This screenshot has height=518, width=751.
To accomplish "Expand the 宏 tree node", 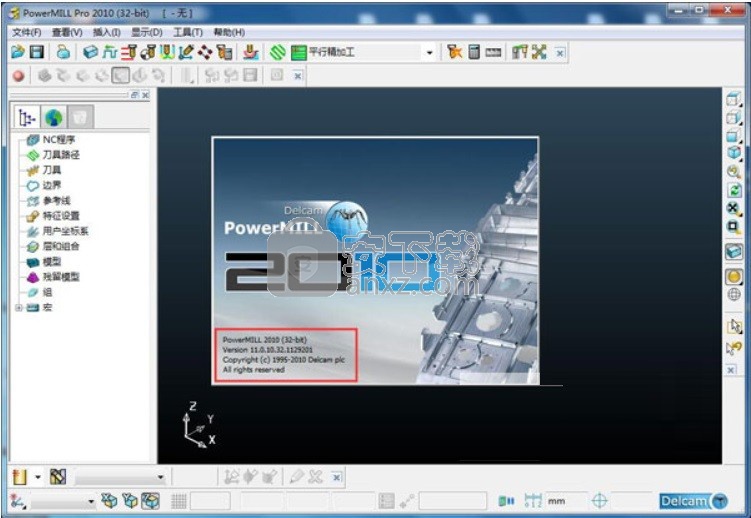I will [x=18, y=308].
